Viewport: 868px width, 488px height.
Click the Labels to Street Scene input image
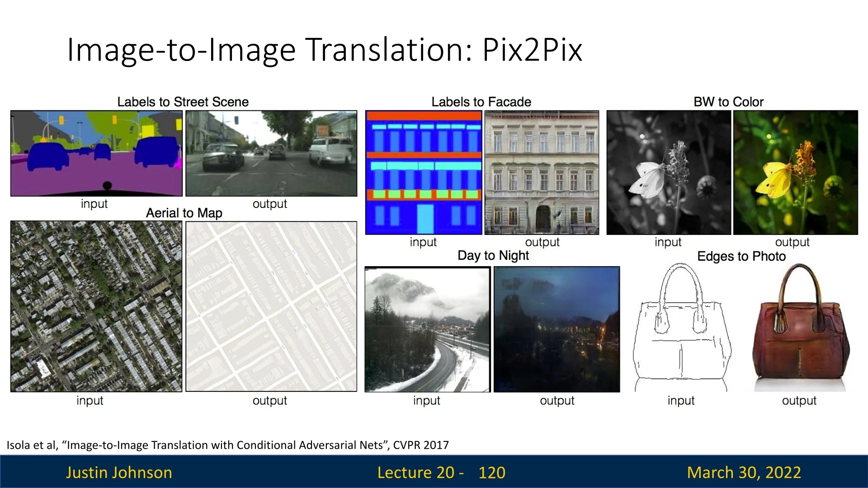(96, 153)
